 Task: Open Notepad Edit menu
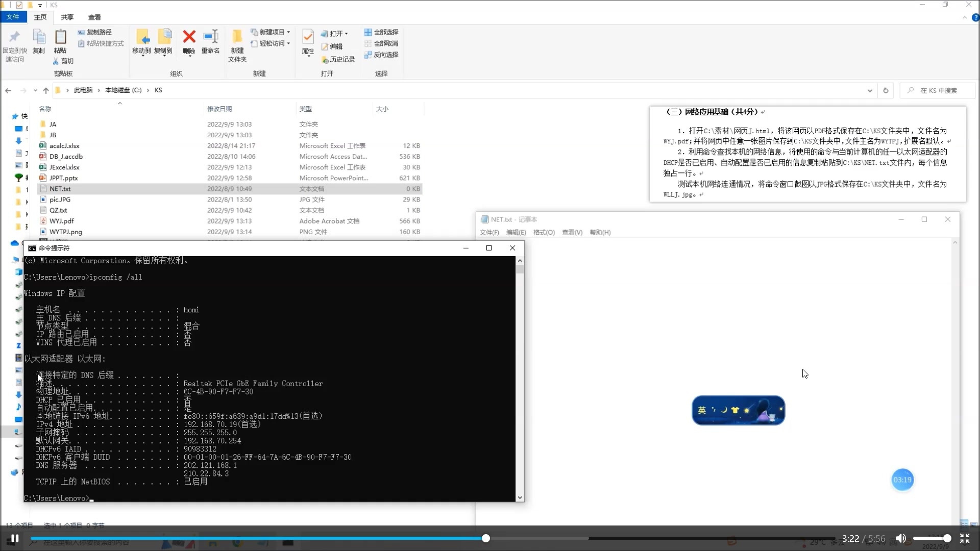pos(516,232)
